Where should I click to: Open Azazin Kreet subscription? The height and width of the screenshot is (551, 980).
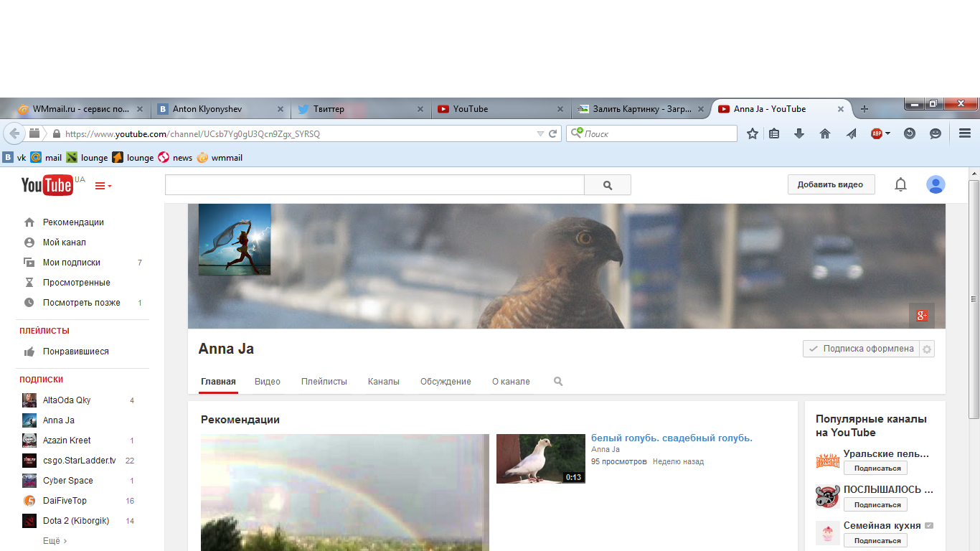pos(67,441)
